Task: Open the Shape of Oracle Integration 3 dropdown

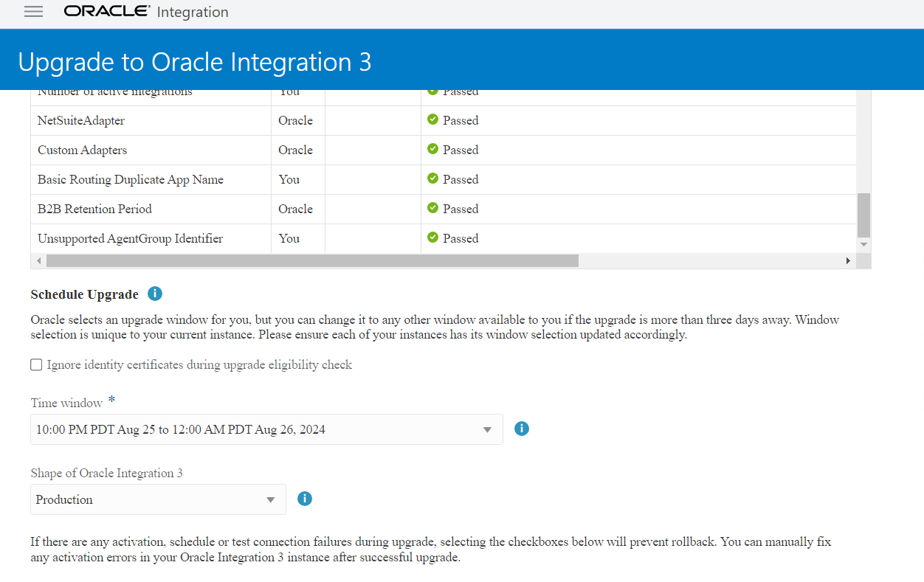Action: 158,499
